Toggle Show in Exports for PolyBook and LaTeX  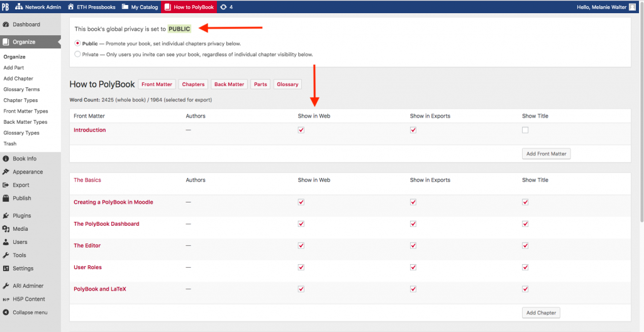click(413, 289)
